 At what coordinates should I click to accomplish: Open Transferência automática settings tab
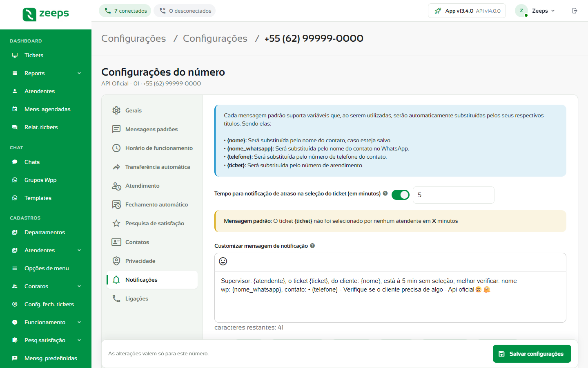point(152,167)
